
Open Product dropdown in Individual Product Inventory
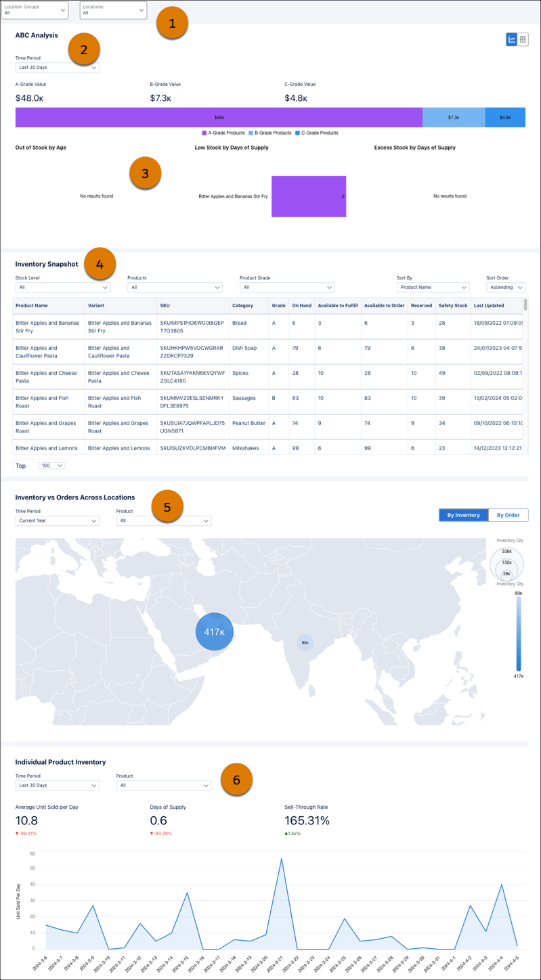pos(164,785)
